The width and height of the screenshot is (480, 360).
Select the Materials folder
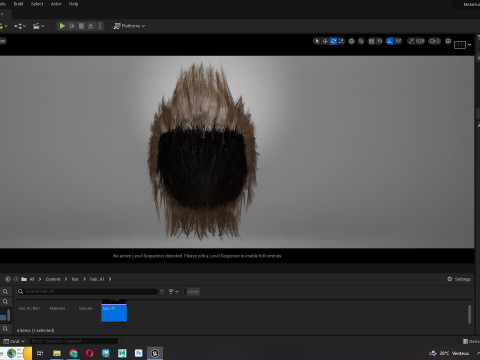click(x=57, y=308)
